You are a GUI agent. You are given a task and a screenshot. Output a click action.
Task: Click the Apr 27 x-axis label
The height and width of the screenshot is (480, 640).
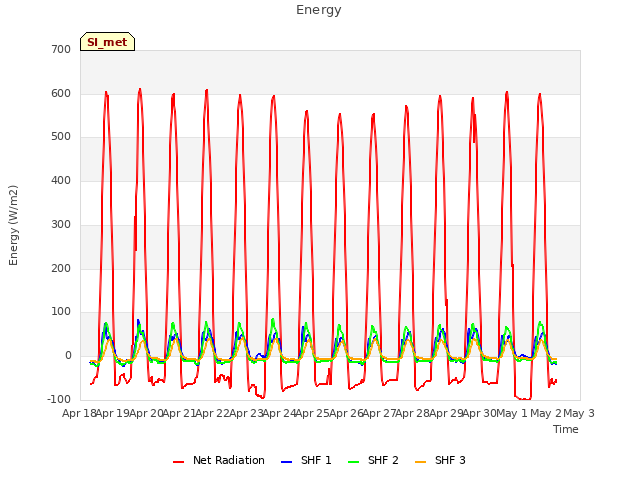(x=379, y=413)
